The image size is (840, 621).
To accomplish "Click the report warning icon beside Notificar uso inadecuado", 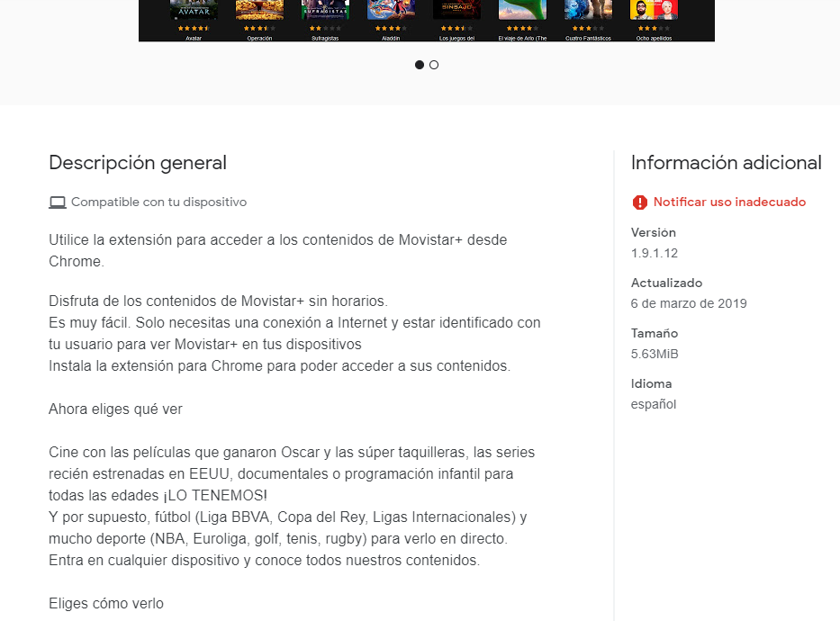I will pos(638,202).
